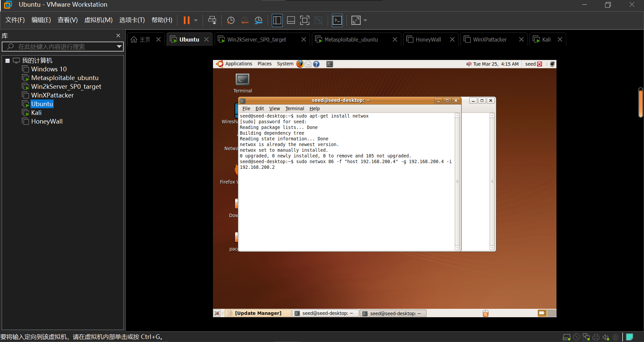Select Kali in the library tree
The image size is (644, 342).
click(x=36, y=113)
